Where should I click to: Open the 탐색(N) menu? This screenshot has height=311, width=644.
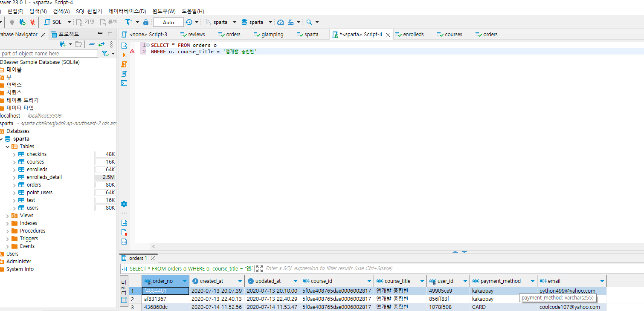(38, 11)
